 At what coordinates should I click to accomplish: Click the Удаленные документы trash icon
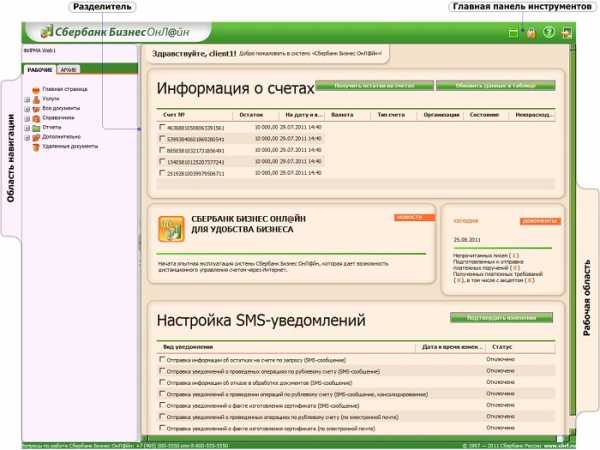tap(37, 146)
